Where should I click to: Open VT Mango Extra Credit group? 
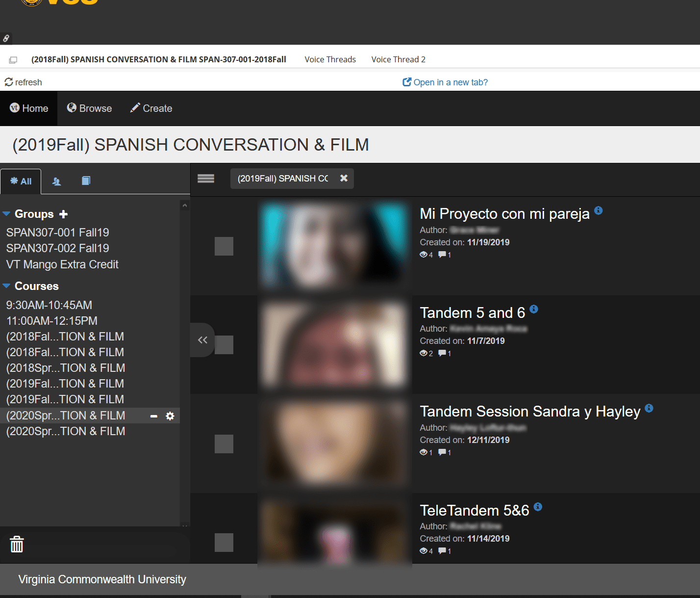(62, 264)
